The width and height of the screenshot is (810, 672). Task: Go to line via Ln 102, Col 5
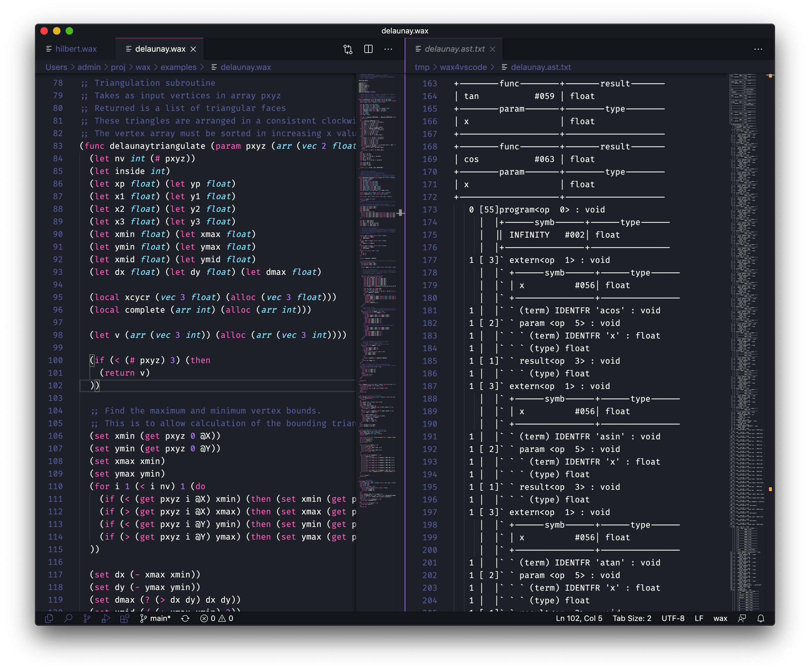point(579,618)
